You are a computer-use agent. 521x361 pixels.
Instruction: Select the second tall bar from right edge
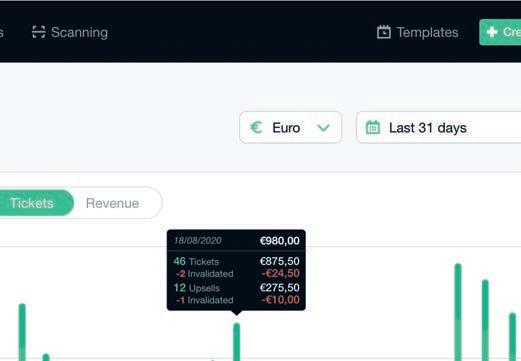(485, 320)
